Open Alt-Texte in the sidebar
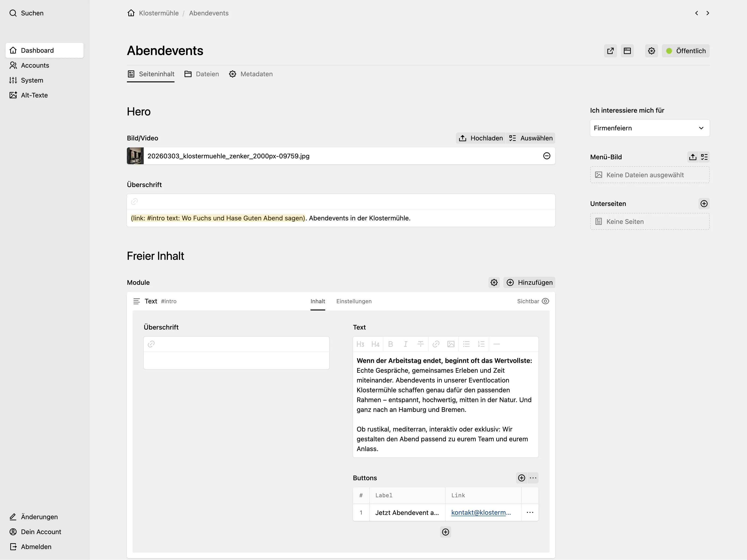The width and height of the screenshot is (747, 560). coord(45,95)
